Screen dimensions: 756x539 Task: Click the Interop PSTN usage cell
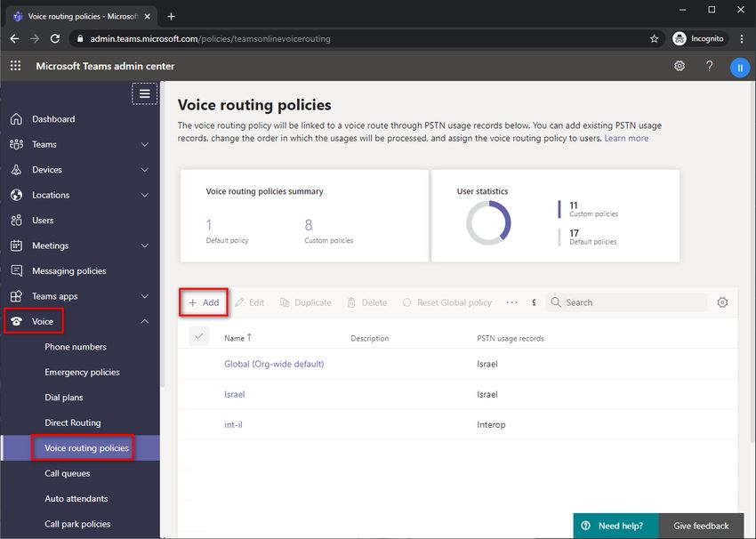tap(491, 425)
